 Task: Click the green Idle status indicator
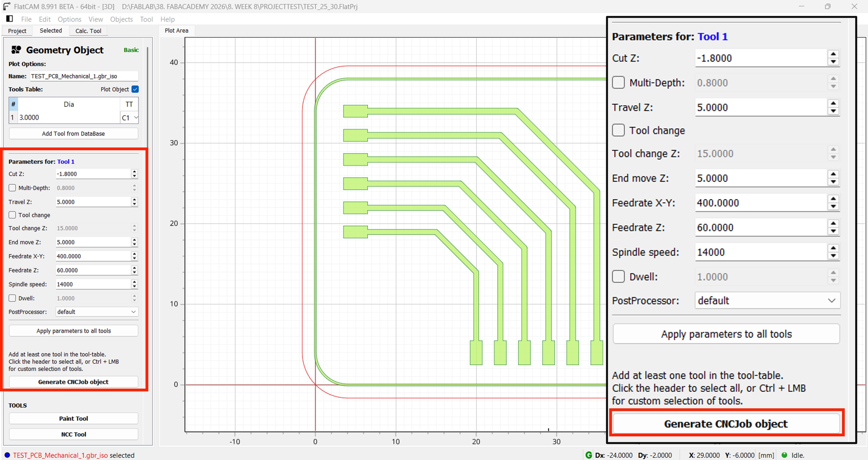[x=784, y=455]
